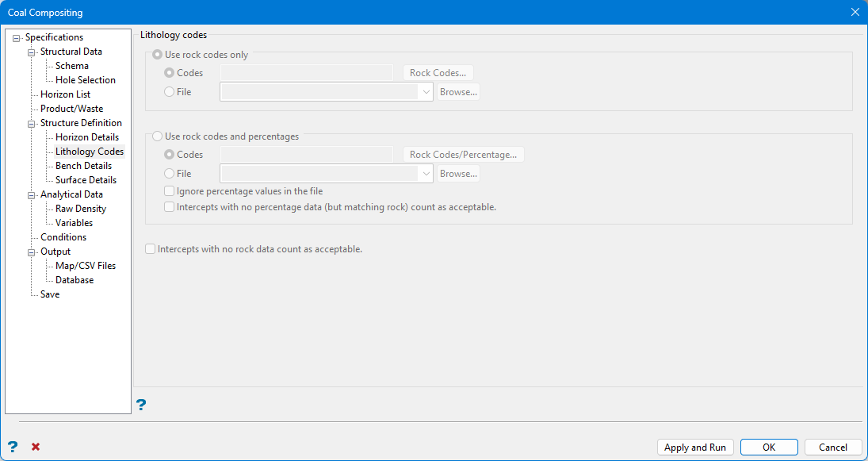Image resolution: width=868 pixels, height=461 pixels.
Task: Open the File dropdown under rock codes only
Action: pos(426,92)
